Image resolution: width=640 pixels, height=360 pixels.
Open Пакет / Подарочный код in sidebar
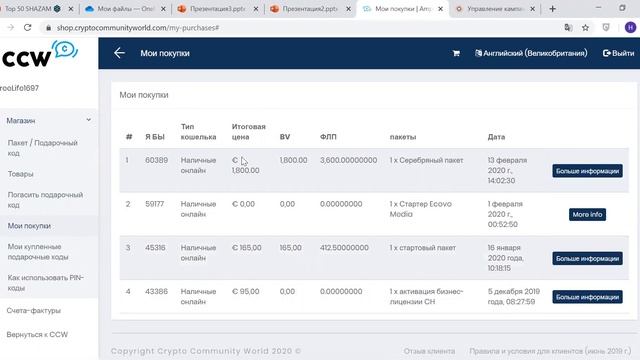click(x=42, y=148)
